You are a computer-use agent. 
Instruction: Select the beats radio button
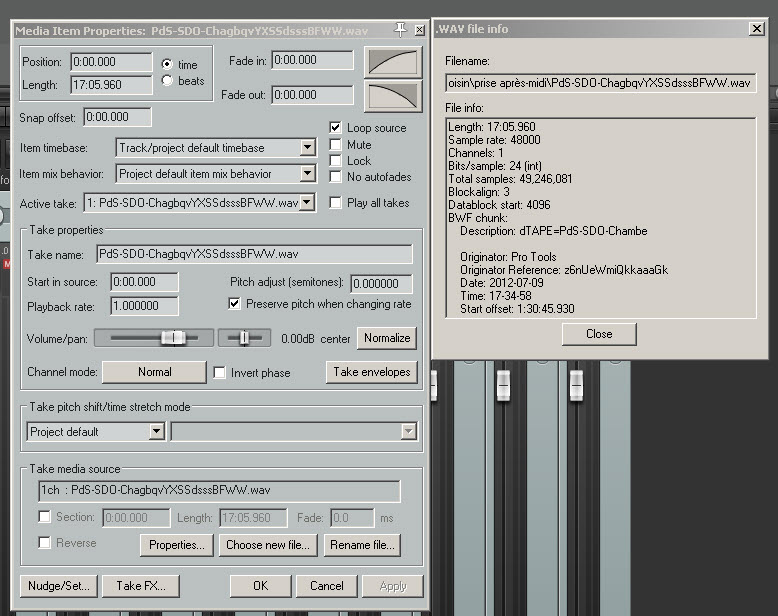[x=167, y=80]
